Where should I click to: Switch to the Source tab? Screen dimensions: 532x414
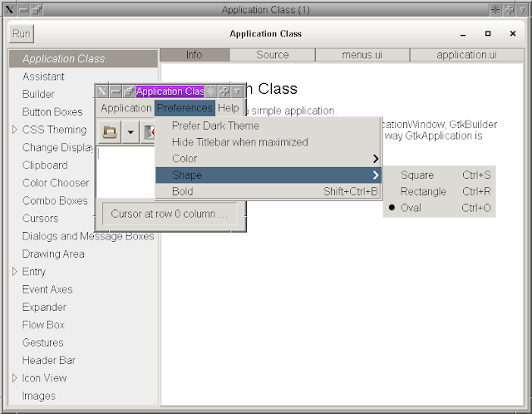[273, 55]
